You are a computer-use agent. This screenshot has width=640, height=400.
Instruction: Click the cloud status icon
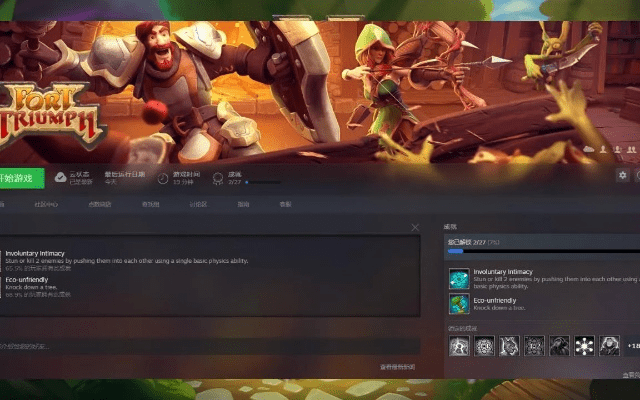(60, 177)
